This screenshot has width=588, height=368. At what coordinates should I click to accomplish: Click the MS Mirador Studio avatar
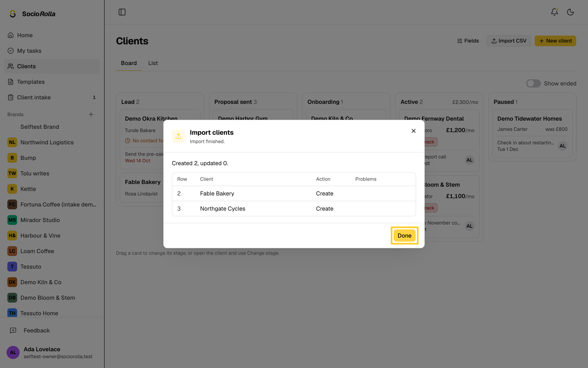coord(12,220)
